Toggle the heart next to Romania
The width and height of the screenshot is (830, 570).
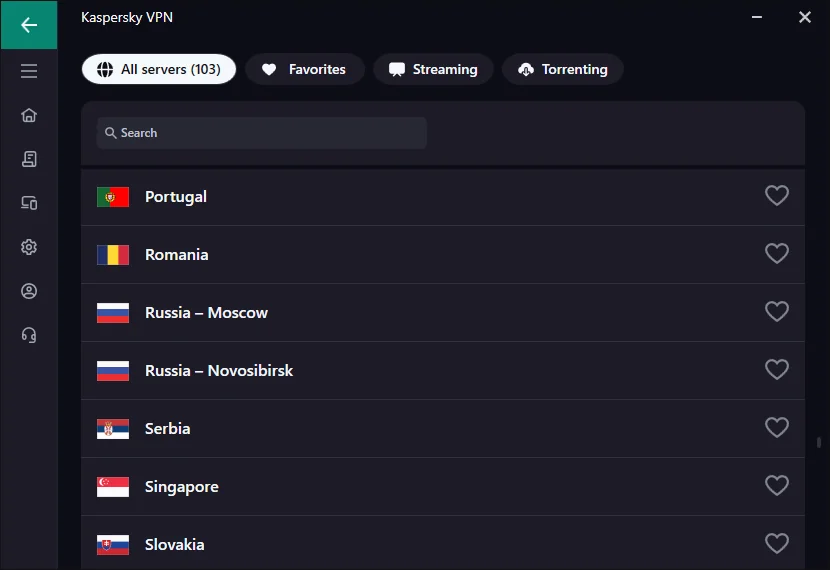pos(777,254)
